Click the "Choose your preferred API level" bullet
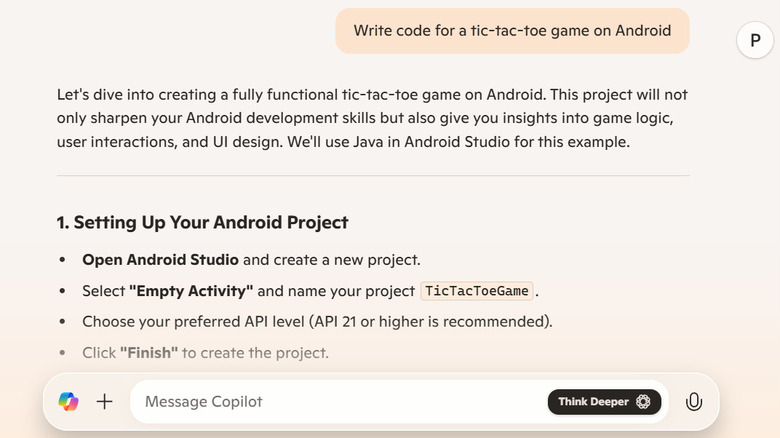Screen dimensions: 780x438 pyautogui.click(x=317, y=322)
